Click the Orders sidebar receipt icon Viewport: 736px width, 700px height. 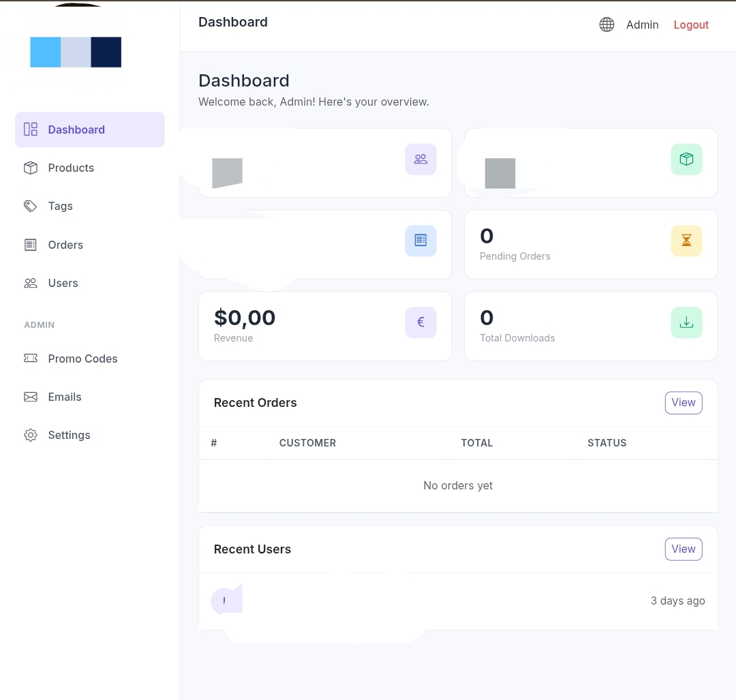tap(31, 245)
